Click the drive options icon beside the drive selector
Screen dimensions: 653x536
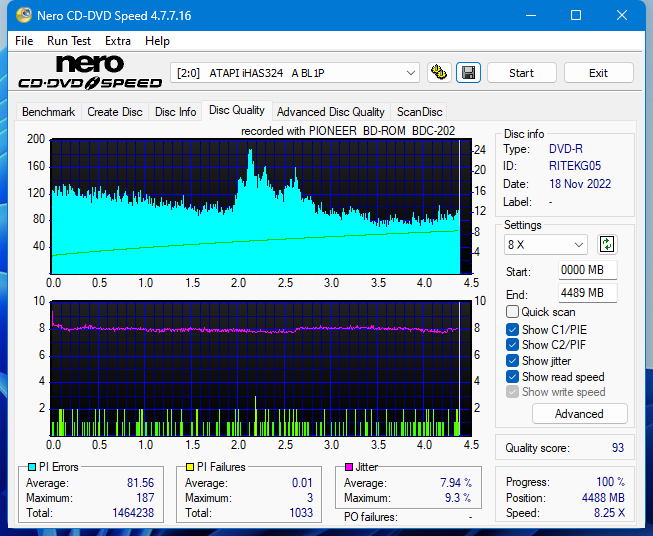(x=439, y=73)
